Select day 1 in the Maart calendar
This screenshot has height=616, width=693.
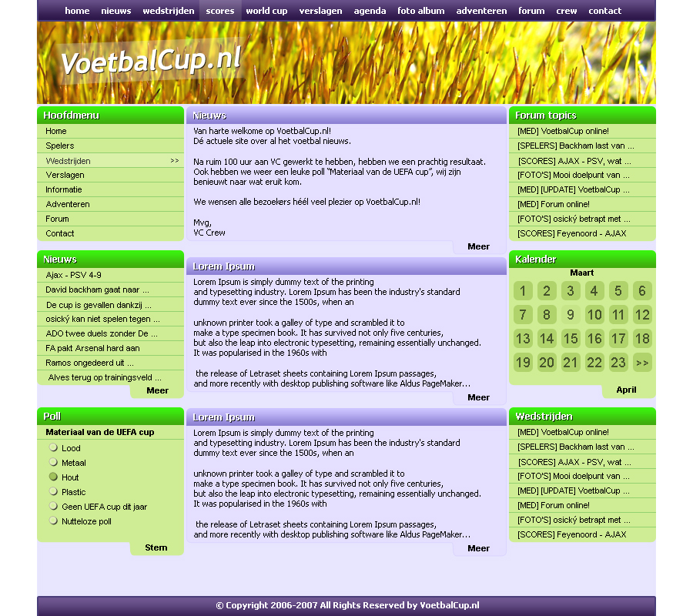[523, 291]
